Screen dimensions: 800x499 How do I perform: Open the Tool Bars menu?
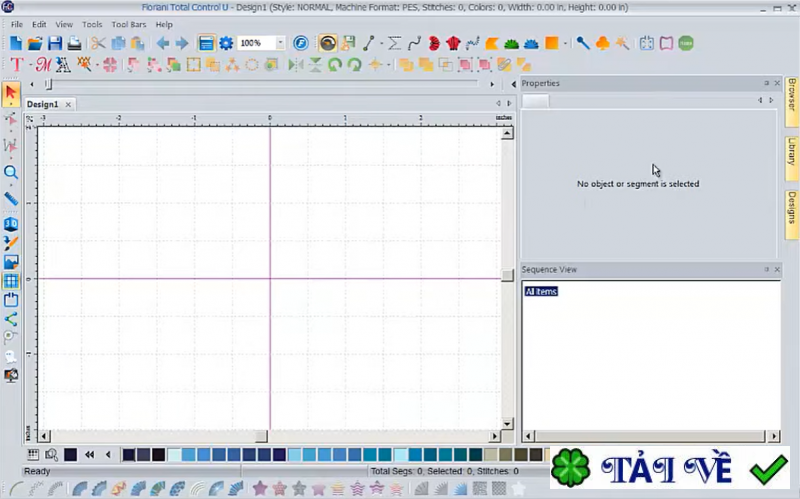point(129,24)
